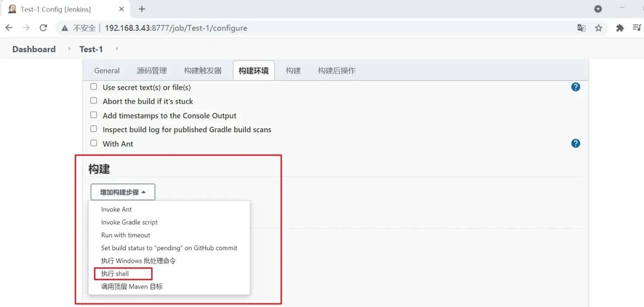This screenshot has height=307, width=644.
Task: Switch to the 源码管理 tab
Action: click(151, 71)
